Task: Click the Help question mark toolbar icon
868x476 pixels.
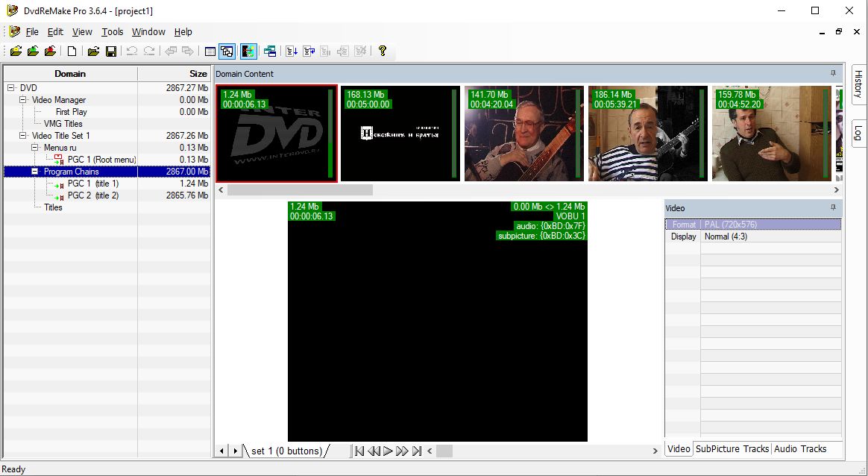Action: coord(382,51)
